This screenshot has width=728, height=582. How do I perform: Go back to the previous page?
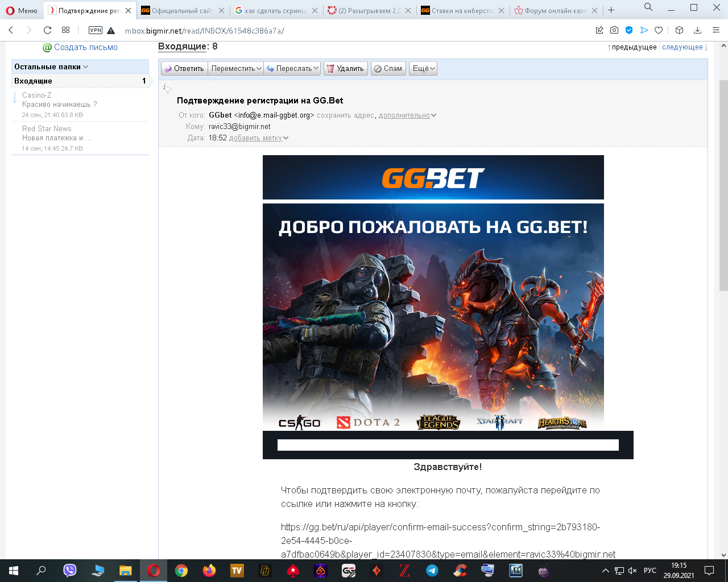click(x=11, y=30)
